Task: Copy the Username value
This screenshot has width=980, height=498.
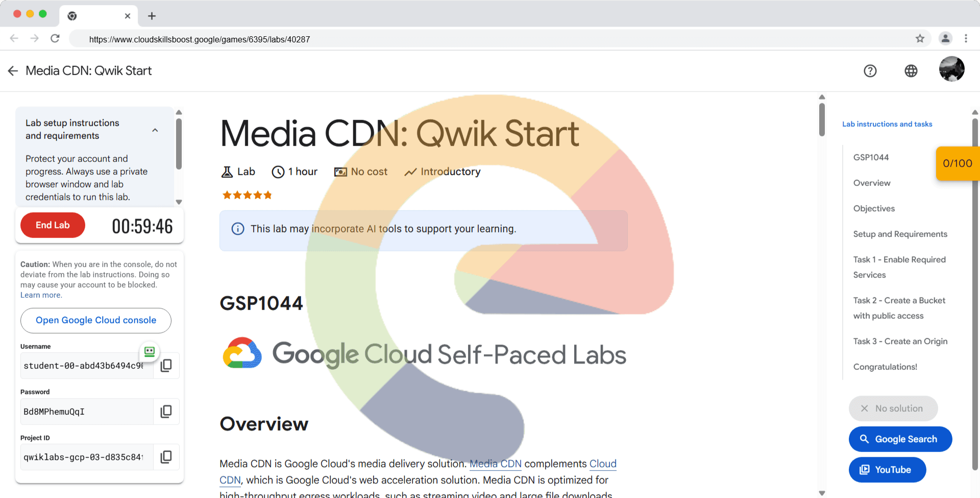Action: [x=166, y=366]
